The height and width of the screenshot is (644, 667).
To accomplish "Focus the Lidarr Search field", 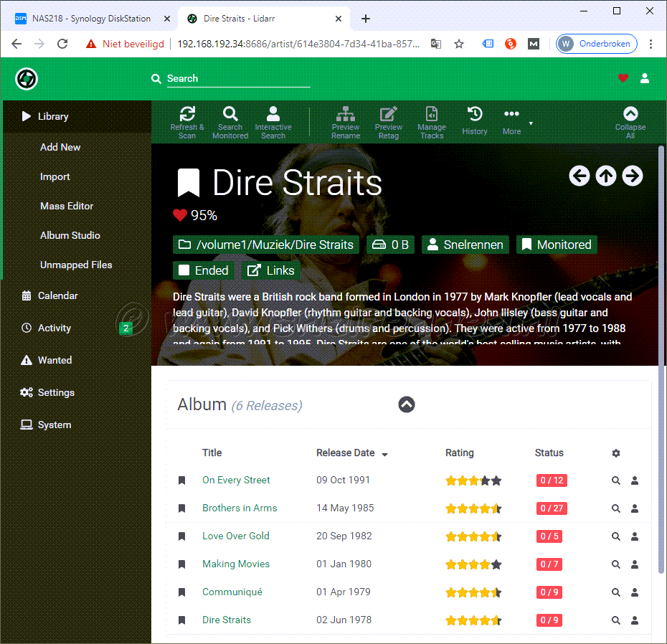I will 238,79.
